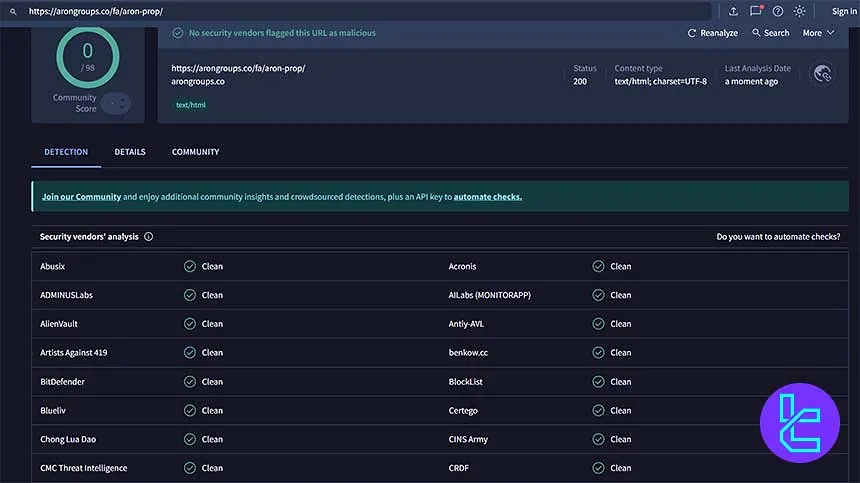Image resolution: width=860 pixels, height=483 pixels.
Task: Click the AlienVault clean checkmark icon
Action: pos(190,324)
